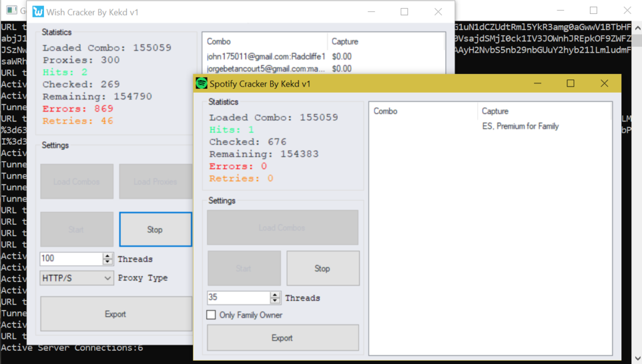Screen dimensions: 642x364
Task: Click "Retries: 0" in Spotify Cracker statistics
Action: pos(241,179)
